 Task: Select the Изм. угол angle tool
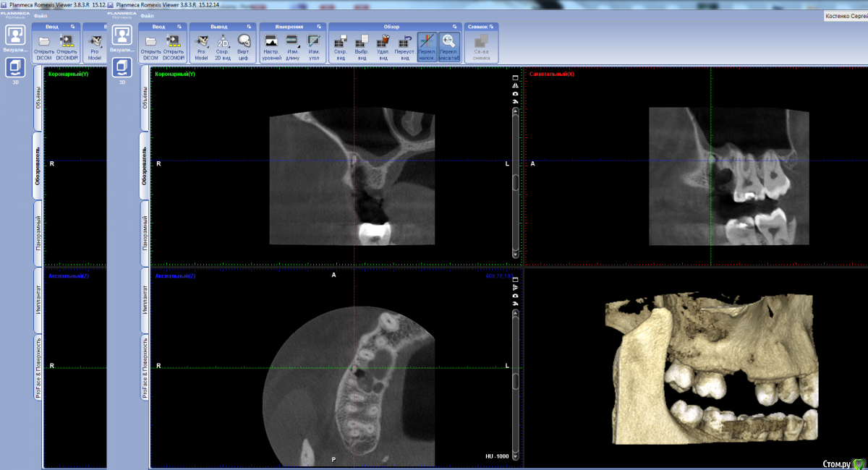(x=314, y=45)
